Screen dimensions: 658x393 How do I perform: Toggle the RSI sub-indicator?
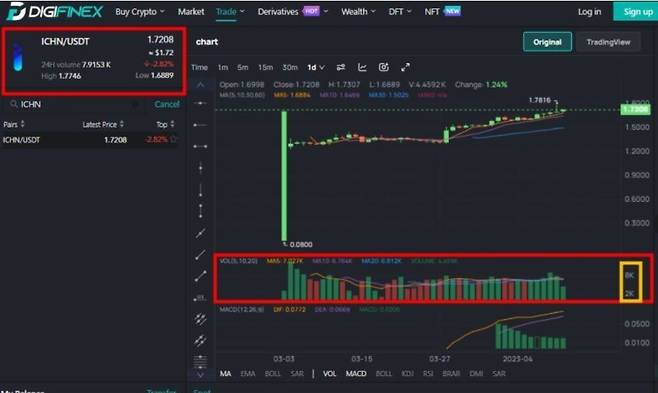(428, 373)
